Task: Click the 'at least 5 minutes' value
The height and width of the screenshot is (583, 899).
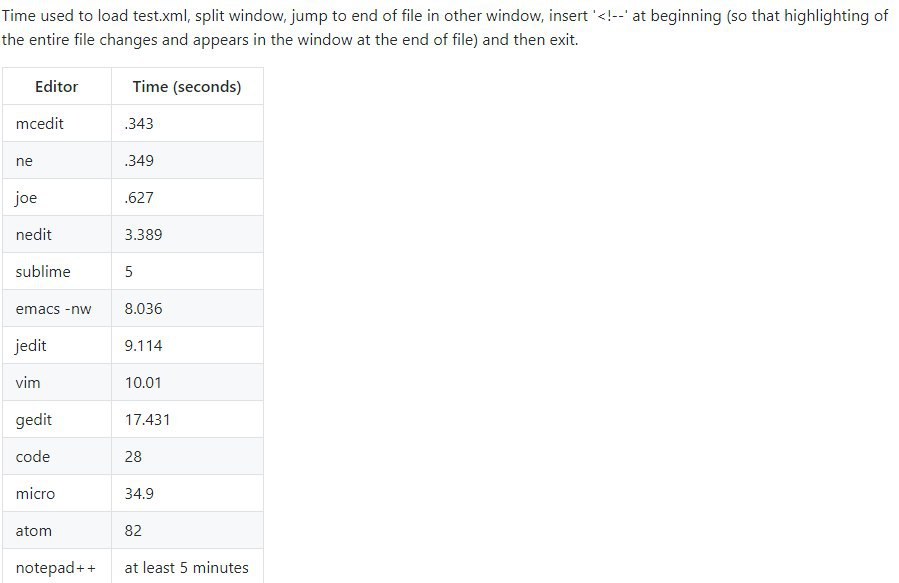Action: click(x=186, y=568)
